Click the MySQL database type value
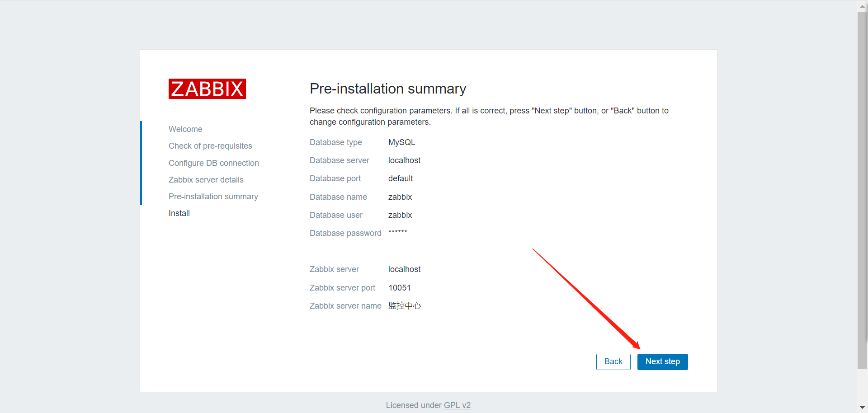868x413 pixels. 401,142
